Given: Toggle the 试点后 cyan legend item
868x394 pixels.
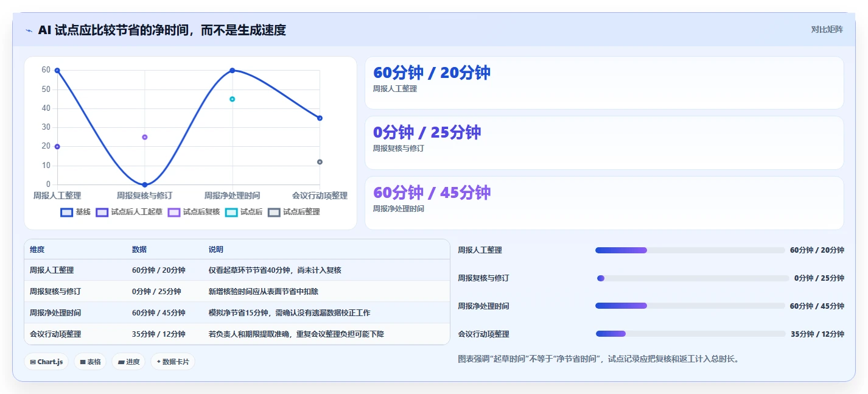Looking at the screenshot, I should [x=243, y=212].
